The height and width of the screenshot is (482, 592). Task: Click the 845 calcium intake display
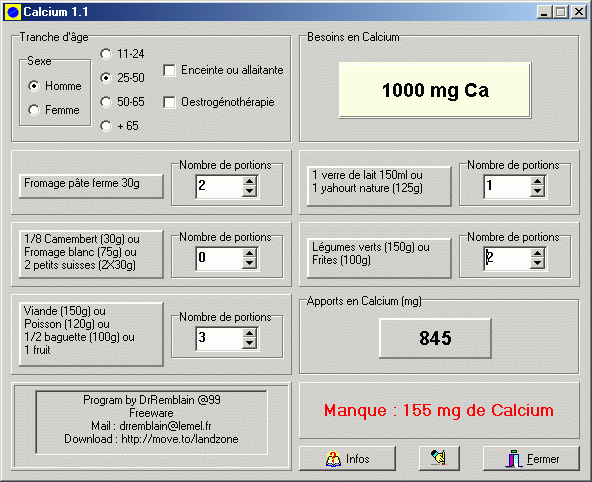click(435, 338)
